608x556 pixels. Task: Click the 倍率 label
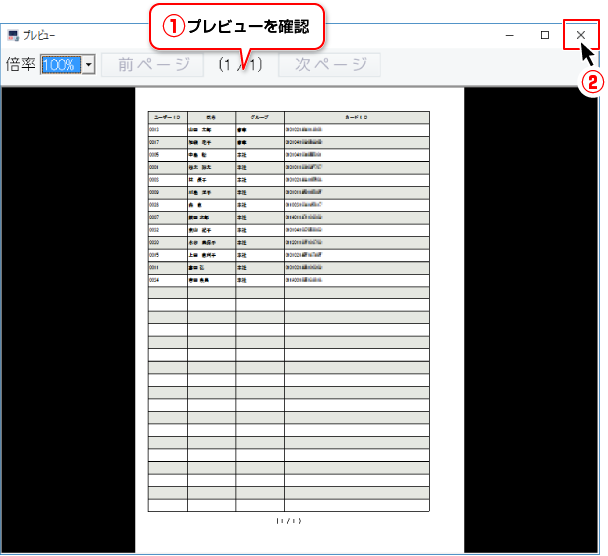20,65
